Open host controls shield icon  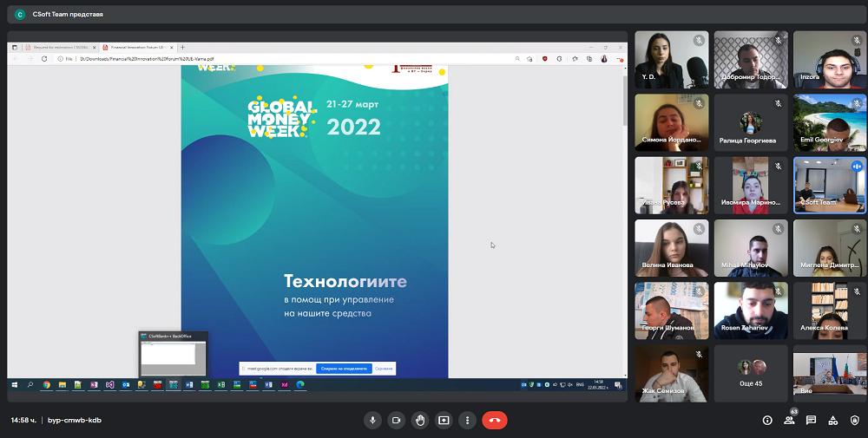[855, 421]
